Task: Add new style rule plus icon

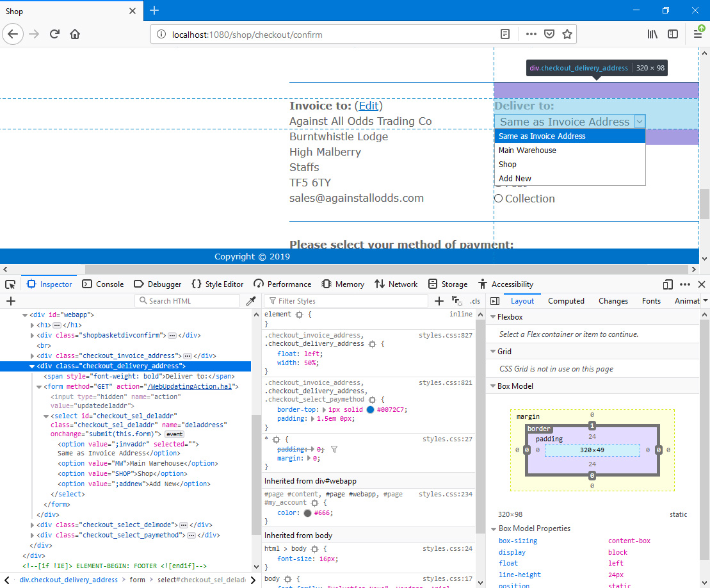Action: point(439,301)
